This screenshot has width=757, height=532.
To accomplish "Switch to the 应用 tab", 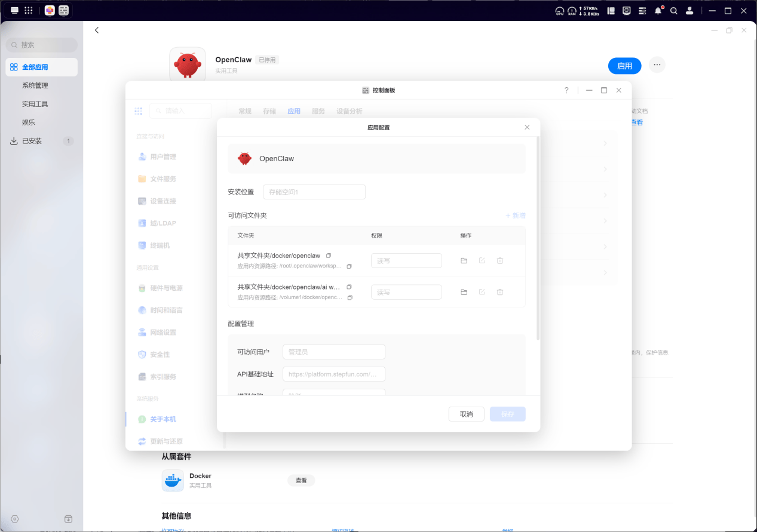I will [x=294, y=111].
